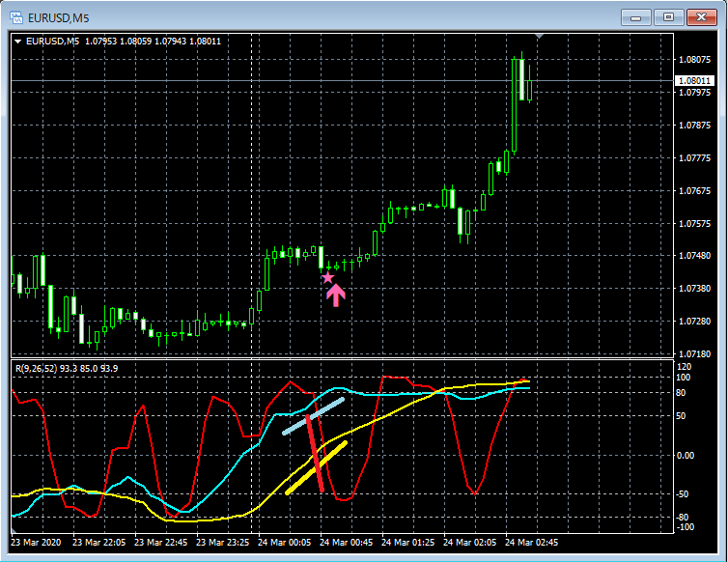Click the 1.07875 price scale label
Screen dimensions: 728x562
[694, 125]
